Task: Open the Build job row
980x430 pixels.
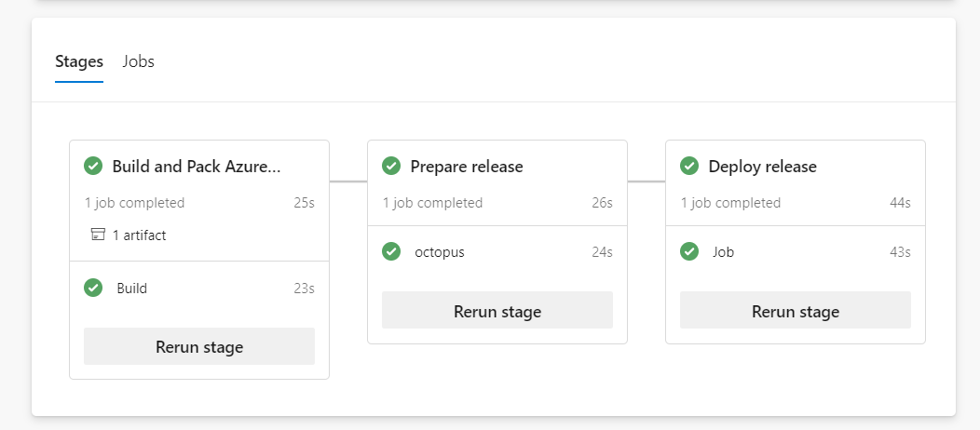Action: coord(132,289)
